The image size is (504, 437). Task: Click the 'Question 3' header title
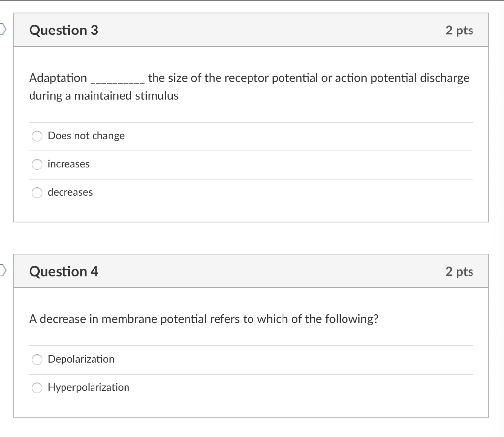click(x=64, y=31)
